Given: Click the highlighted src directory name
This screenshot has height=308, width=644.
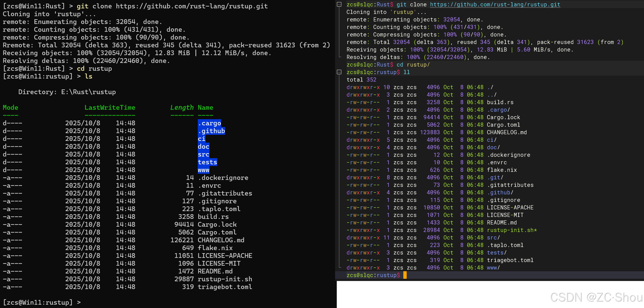Looking at the screenshot, I should click(x=204, y=154).
